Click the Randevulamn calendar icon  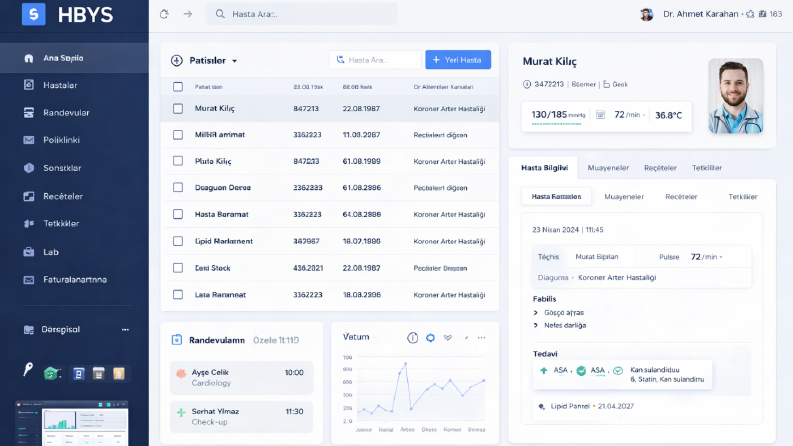(177, 340)
